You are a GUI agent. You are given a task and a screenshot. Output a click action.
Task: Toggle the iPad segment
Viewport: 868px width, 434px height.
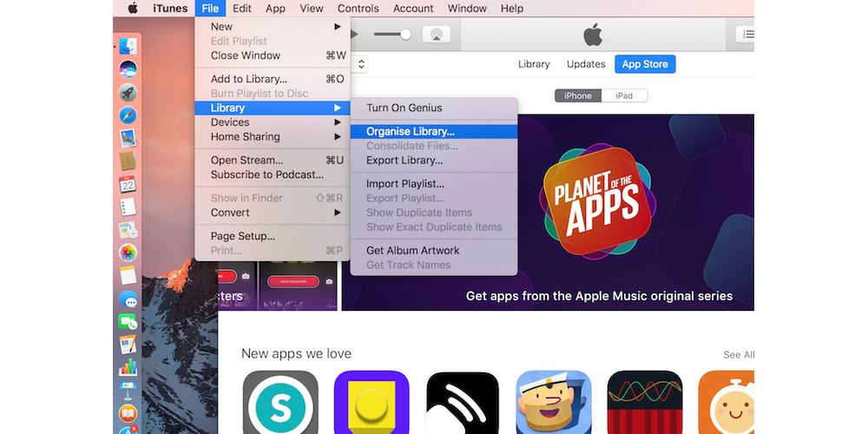pos(624,95)
